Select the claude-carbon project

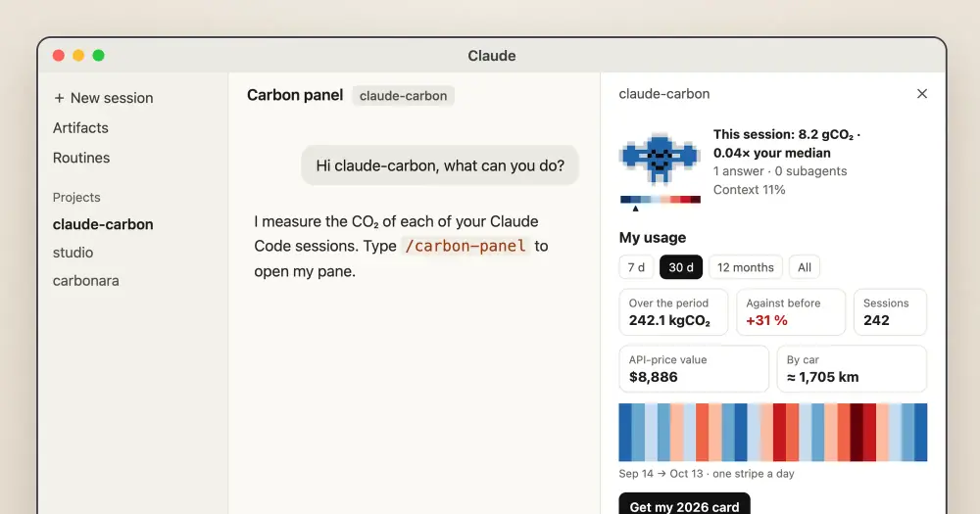pos(103,224)
